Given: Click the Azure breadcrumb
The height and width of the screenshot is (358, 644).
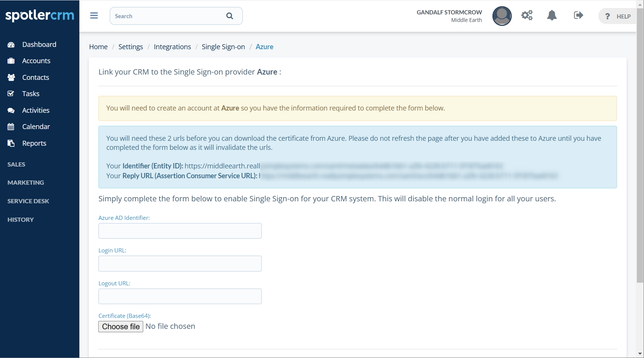Looking at the screenshot, I should (x=265, y=47).
